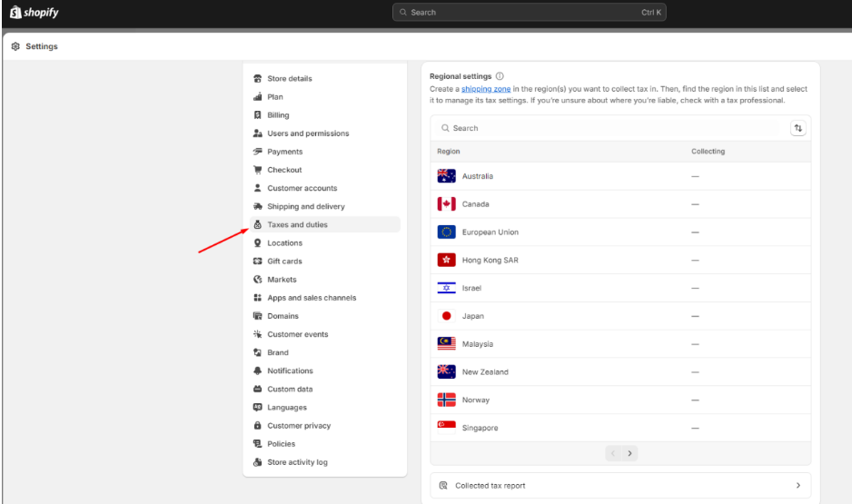
Task: Click the regions Search field
Action: [609, 128]
